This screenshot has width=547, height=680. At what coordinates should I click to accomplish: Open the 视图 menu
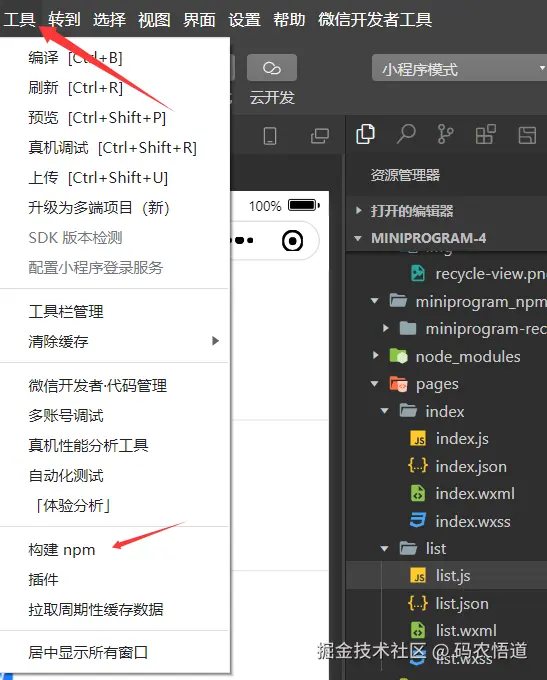[x=154, y=20]
